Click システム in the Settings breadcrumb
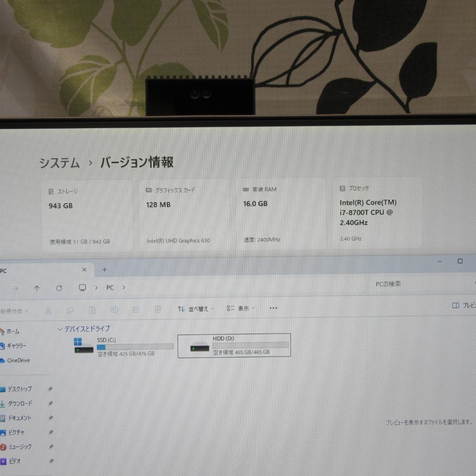The height and width of the screenshot is (476, 476). (x=59, y=163)
